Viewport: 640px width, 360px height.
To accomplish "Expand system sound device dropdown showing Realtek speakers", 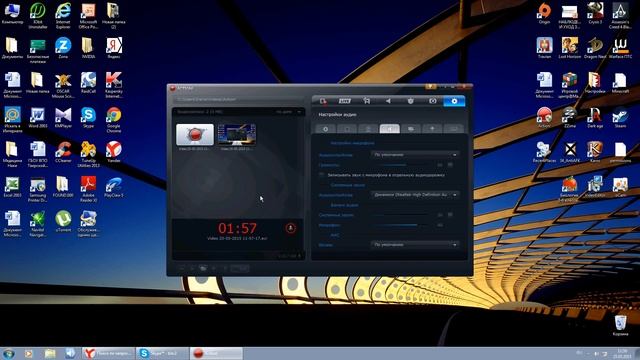I will tap(415, 195).
